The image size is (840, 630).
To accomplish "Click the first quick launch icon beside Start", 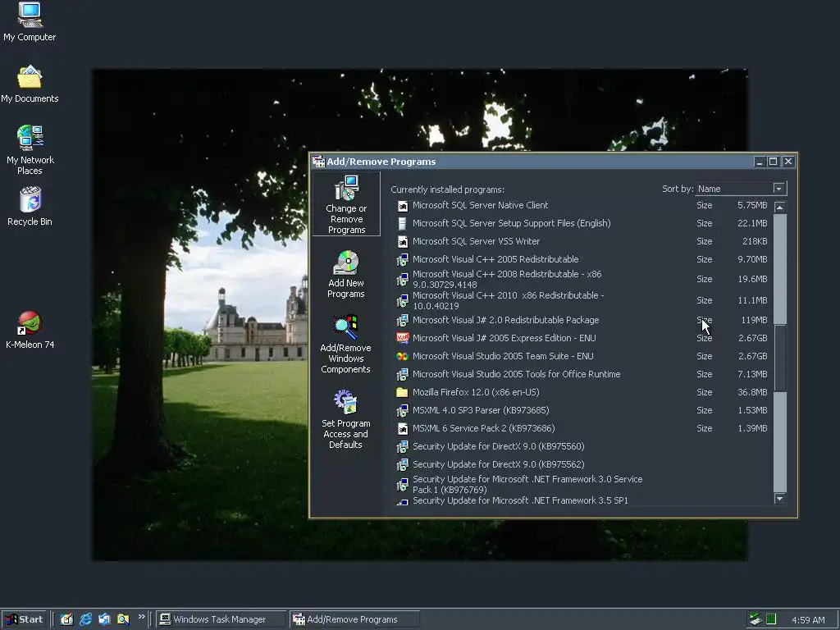I will [66, 619].
